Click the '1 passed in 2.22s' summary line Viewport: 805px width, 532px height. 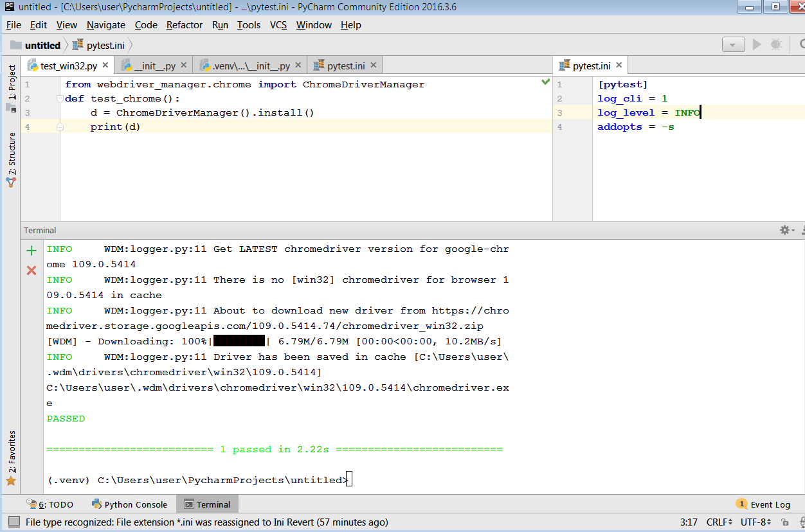click(275, 449)
